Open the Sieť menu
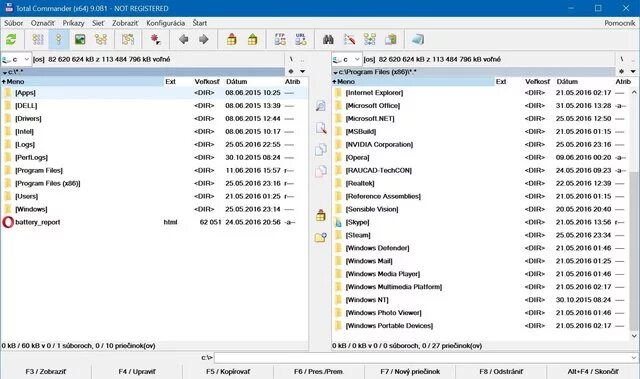The width and height of the screenshot is (640, 379). pyautogui.click(x=98, y=23)
